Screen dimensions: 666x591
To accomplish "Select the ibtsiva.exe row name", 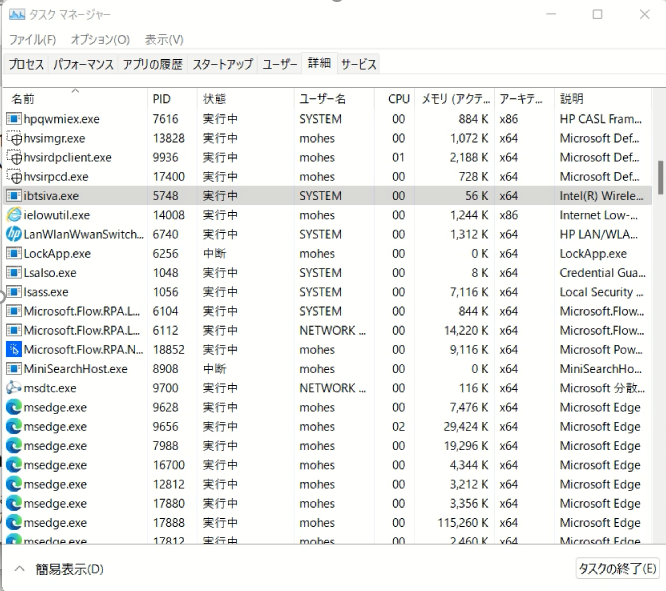I will coord(51,196).
